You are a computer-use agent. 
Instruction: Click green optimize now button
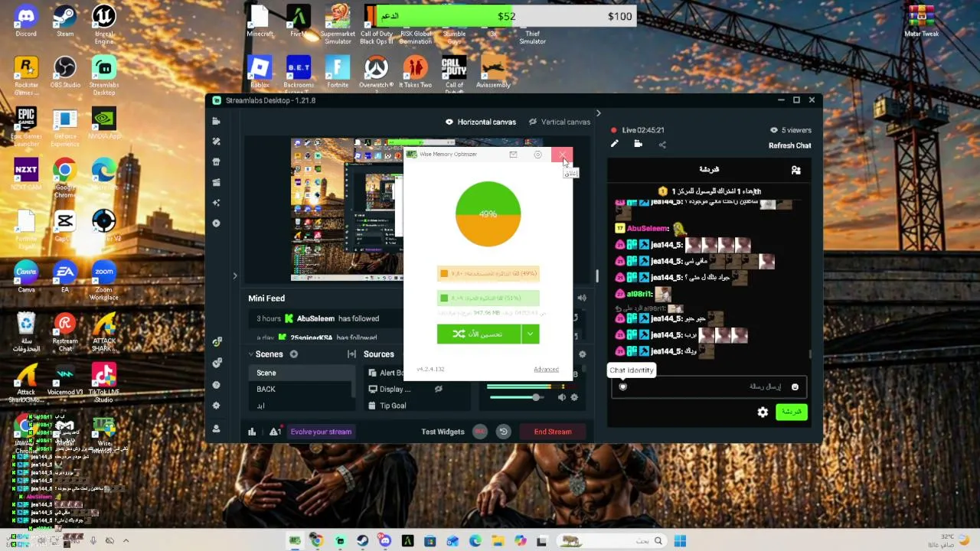479,334
